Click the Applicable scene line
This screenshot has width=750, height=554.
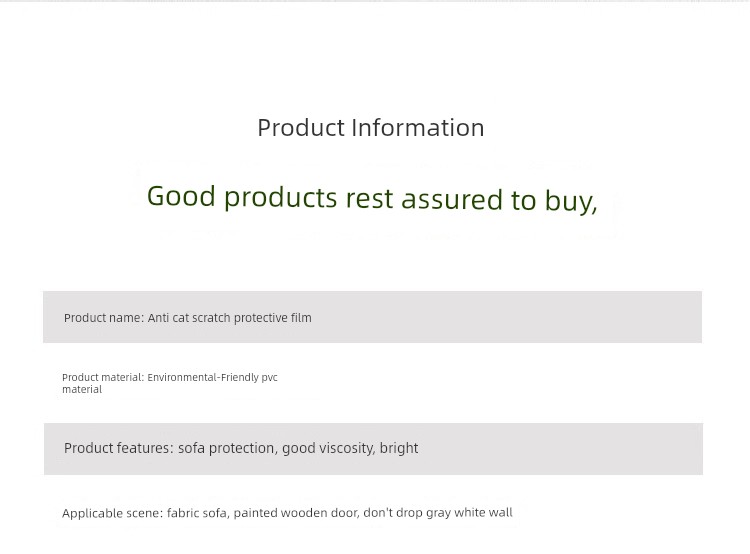click(x=287, y=513)
